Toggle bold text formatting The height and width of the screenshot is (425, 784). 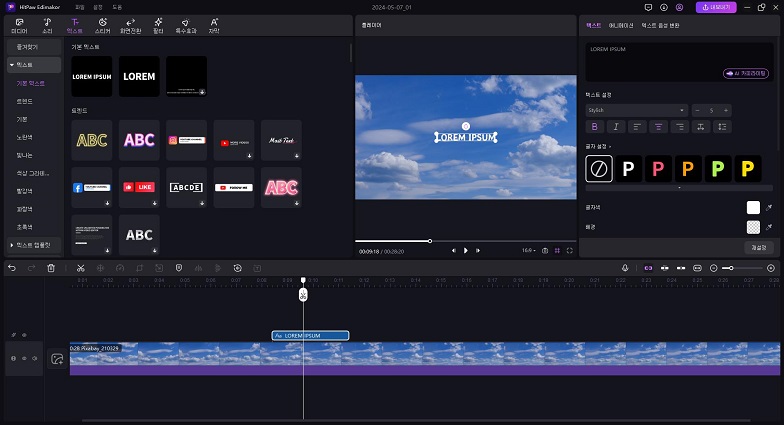[595, 127]
